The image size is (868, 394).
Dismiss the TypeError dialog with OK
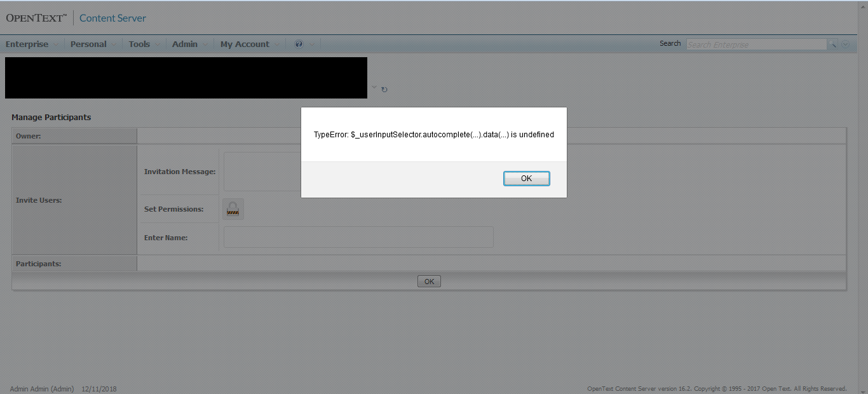[x=527, y=179]
